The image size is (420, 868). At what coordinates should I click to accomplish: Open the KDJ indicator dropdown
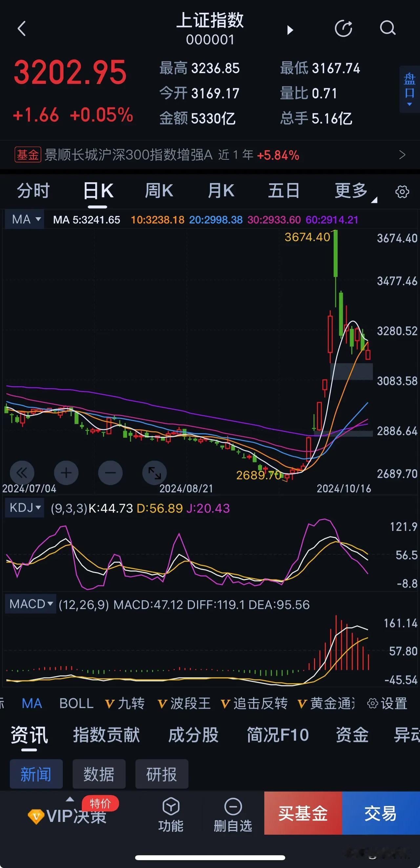pyautogui.click(x=25, y=507)
